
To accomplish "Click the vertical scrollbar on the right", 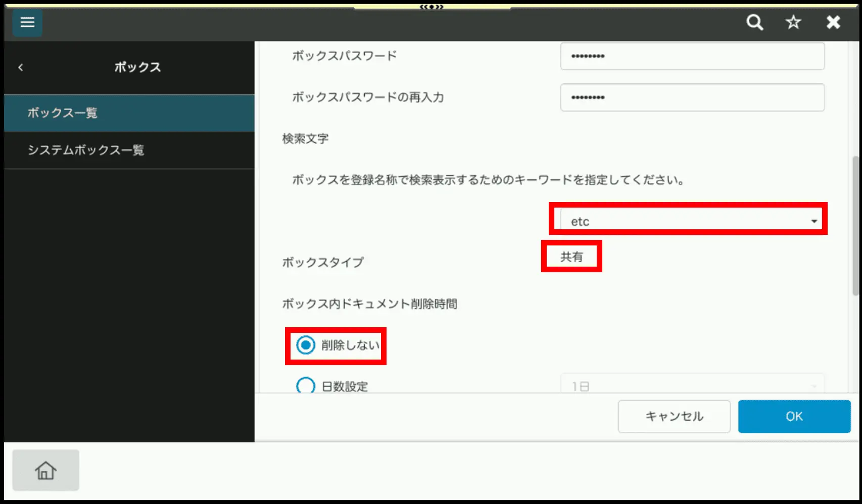I will point(855,226).
